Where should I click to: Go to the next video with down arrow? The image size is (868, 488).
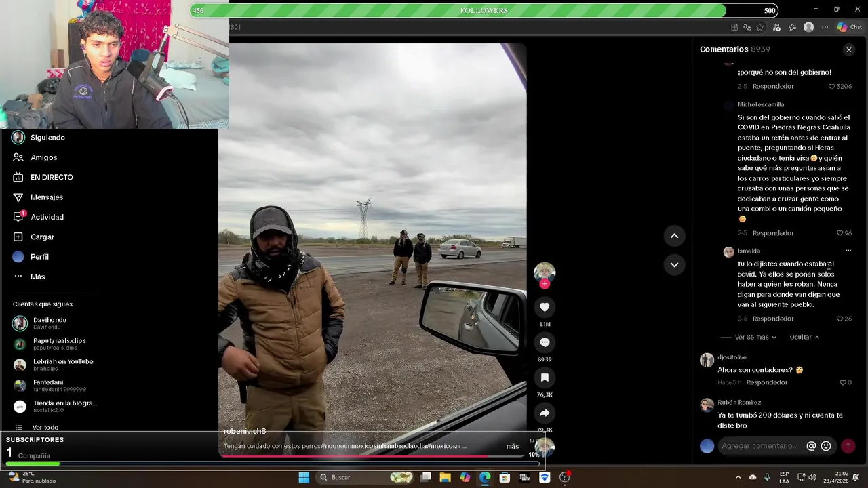tap(674, 265)
